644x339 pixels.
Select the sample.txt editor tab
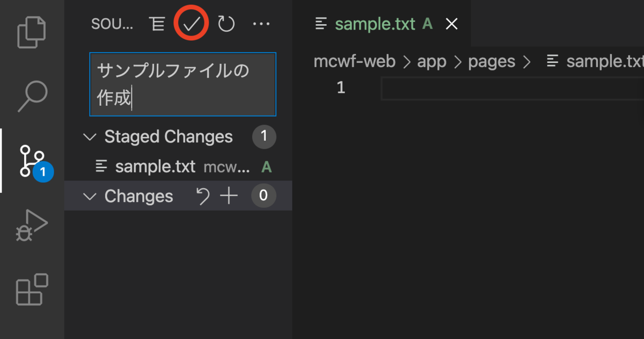click(375, 24)
